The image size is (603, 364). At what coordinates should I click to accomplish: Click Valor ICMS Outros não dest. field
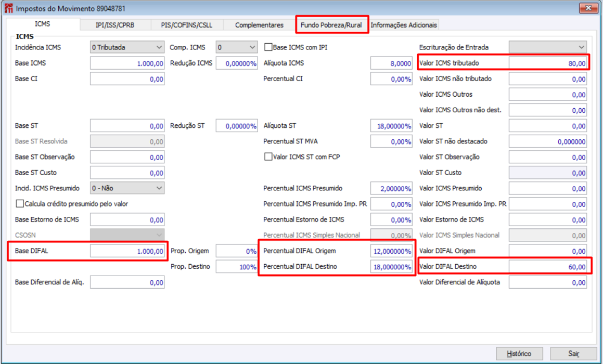point(548,110)
